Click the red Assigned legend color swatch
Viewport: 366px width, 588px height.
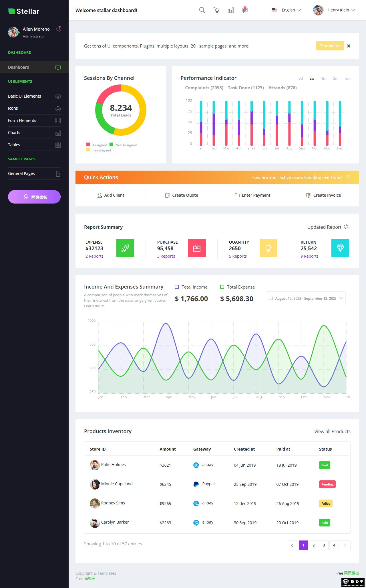pyautogui.click(x=88, y=145)
